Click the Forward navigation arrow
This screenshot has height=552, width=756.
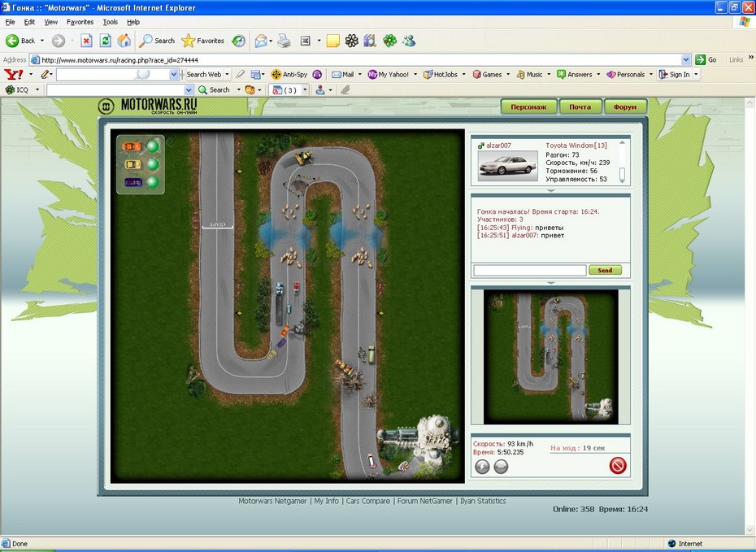pyautogui.click(x=59, y=41)
